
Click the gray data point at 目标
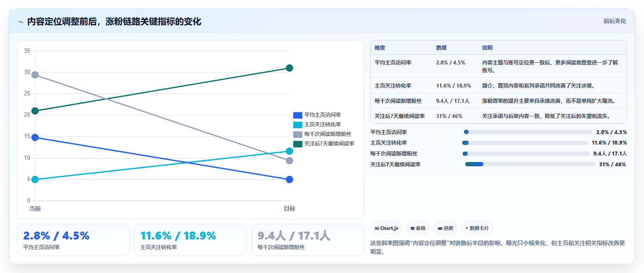289,161
